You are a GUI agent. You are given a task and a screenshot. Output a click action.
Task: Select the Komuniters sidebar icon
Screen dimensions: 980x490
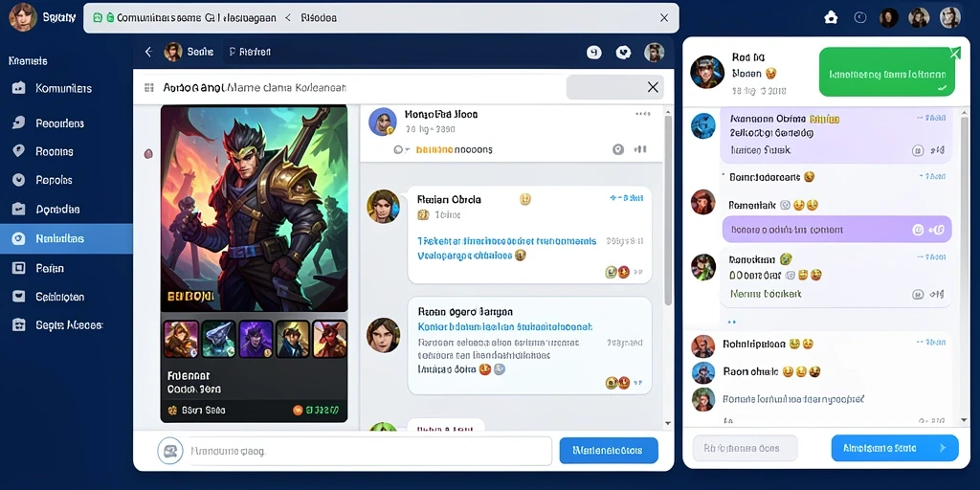point(19,88)
